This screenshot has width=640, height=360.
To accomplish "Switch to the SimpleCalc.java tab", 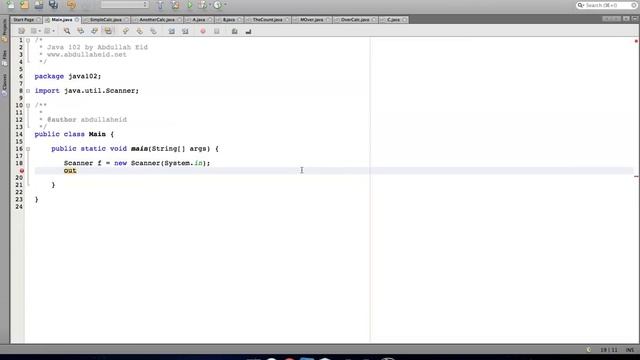I will click(x=106, y=20).
